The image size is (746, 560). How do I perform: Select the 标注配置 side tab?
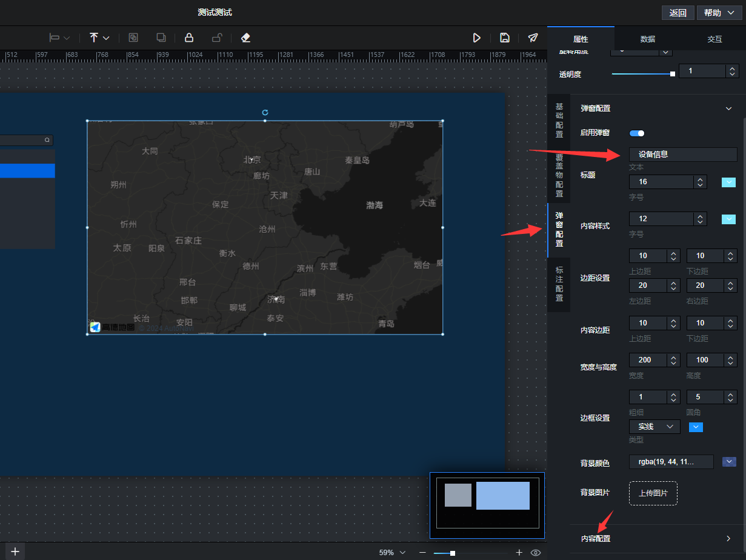559,284
